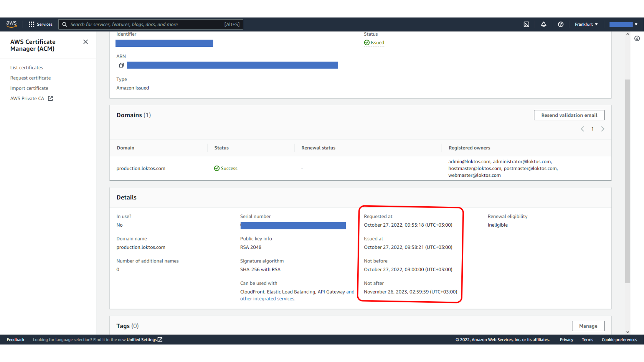Select production.loktos.com in the Domains table
The width and height of the screenshot is (644, 362).
tap(141, 168)
